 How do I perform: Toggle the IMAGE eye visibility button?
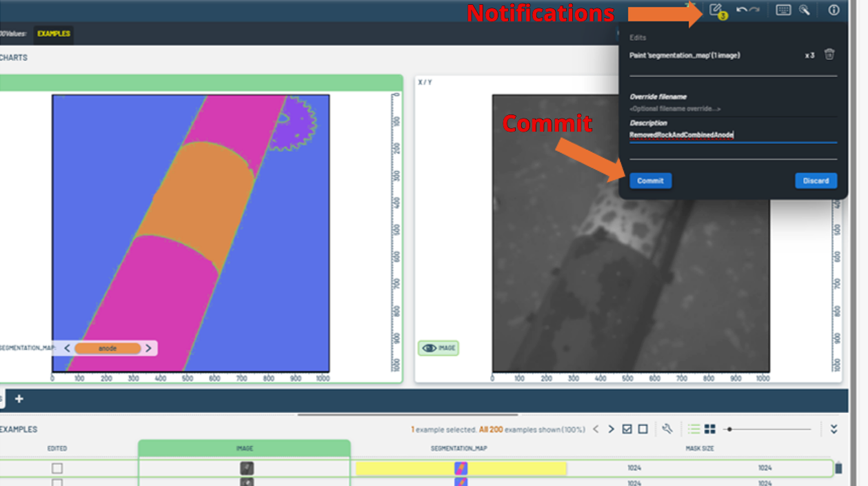point(438,348)
